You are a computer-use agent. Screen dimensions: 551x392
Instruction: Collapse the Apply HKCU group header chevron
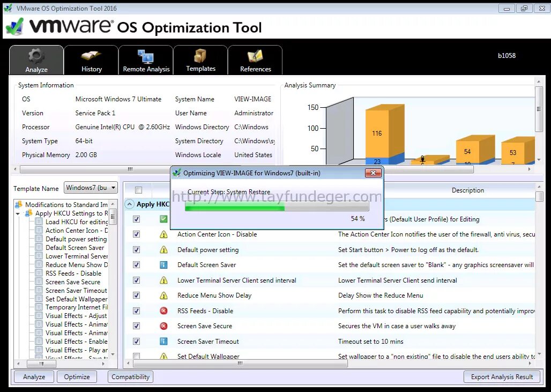(130, 204)
